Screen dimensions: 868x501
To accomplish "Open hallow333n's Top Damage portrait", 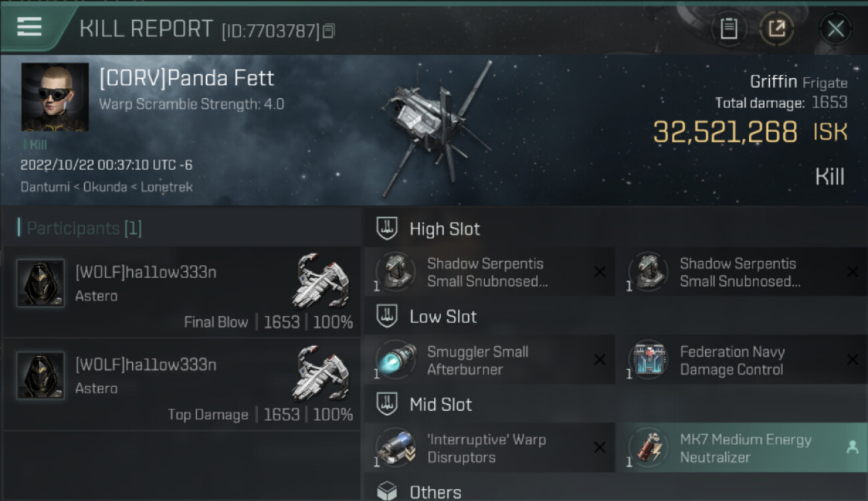I will [41, 376].
